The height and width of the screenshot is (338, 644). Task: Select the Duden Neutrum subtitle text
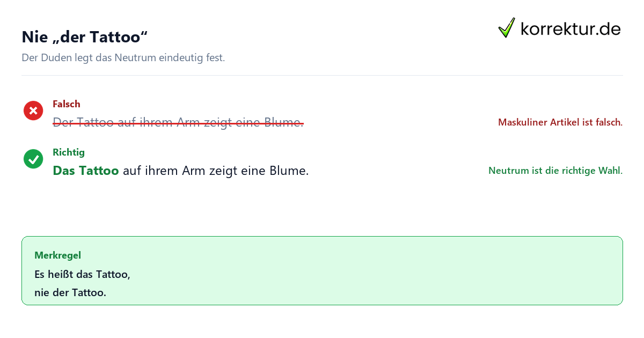coord(123,57)
